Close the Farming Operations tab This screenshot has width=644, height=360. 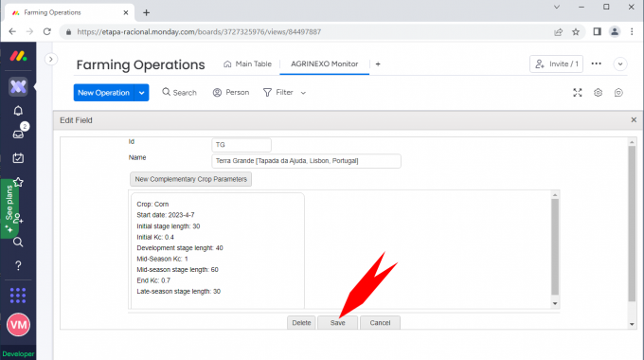point(126,12)
